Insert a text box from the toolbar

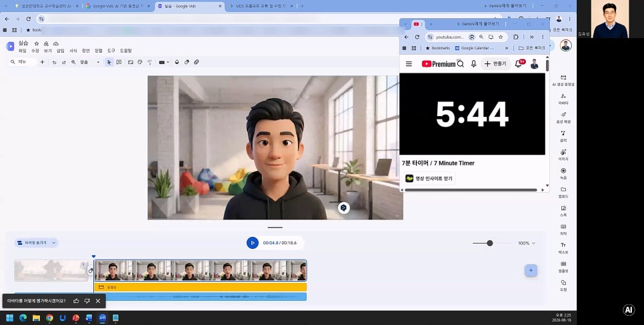(x=119, y=62)
